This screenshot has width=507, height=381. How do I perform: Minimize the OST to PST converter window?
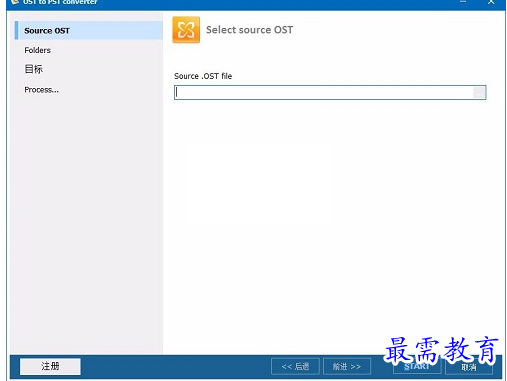pyautogui.click(x=463, y=2)
